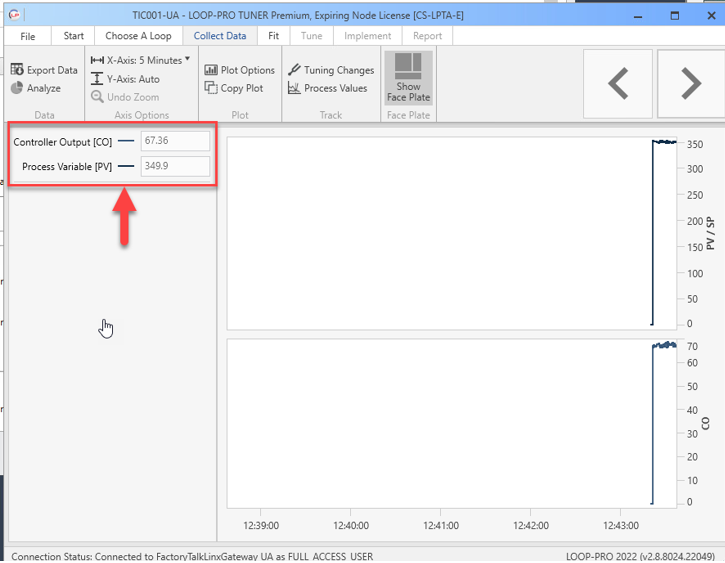The height and width of the screenshot is (563, 725).
Task: Click the Connection Status text in status bar
Action: (192, 557)
